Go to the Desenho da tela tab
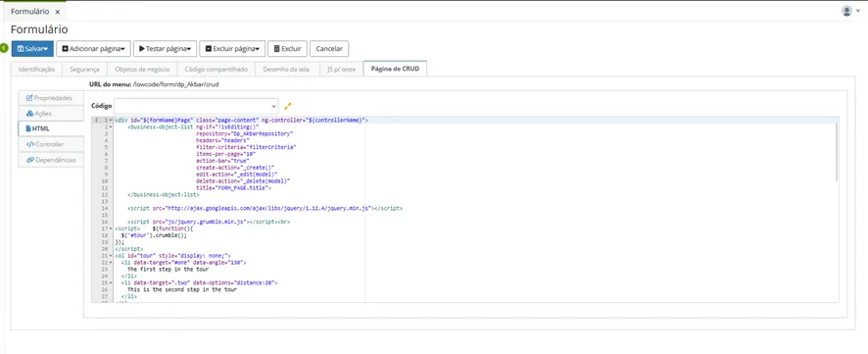The width and height of the screenshot is (868, 354). coord(287,70)
